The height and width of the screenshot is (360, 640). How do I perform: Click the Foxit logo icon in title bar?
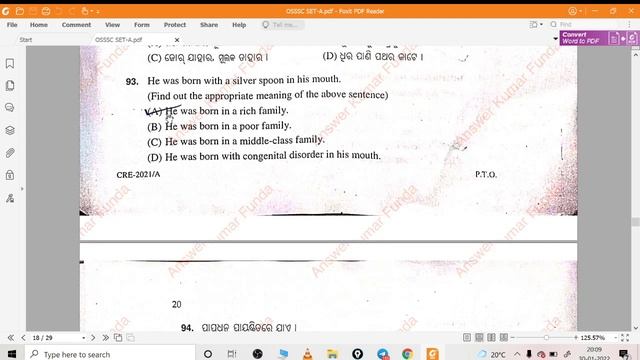6,11
